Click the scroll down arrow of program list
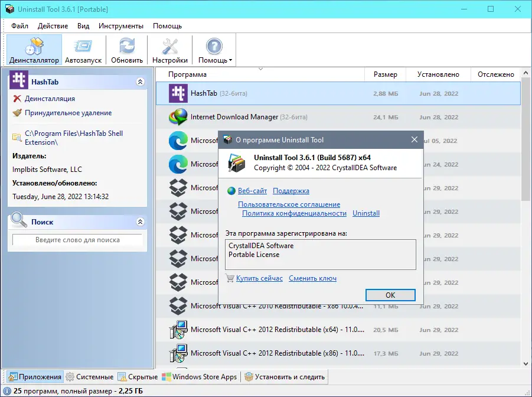Viewport: 532px width, 397px height. pyautogui.click(x=526, y=364)
